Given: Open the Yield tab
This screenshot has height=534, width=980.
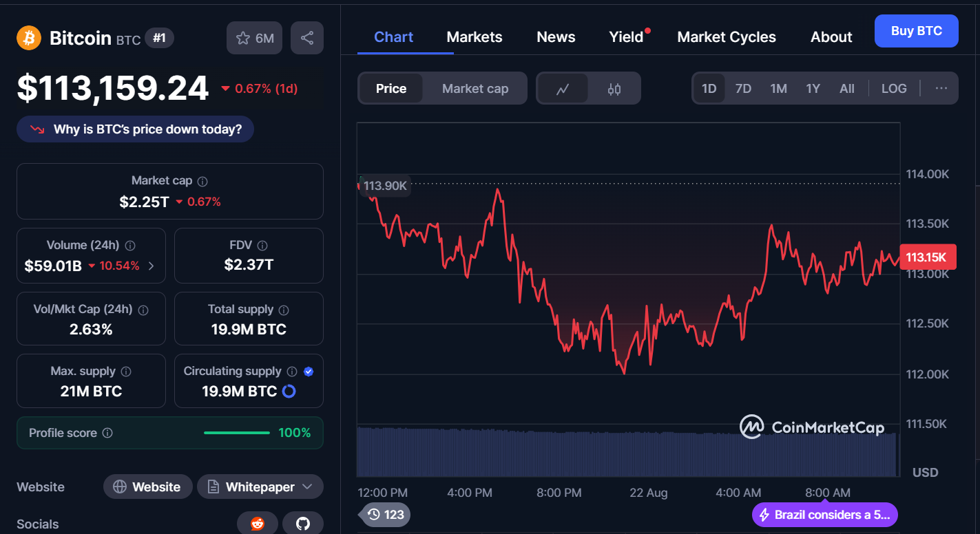Looking at the screenshot, I should (626, 37).
